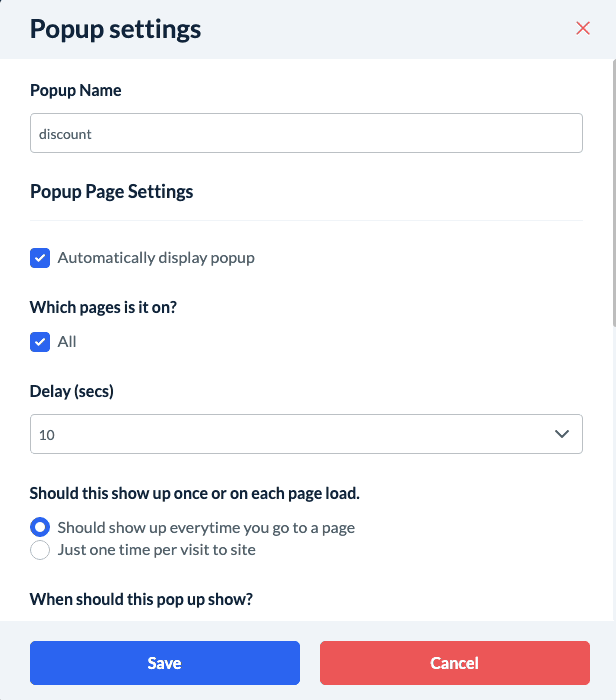Click 'Just one time per visit to site' text

[157, 550]
